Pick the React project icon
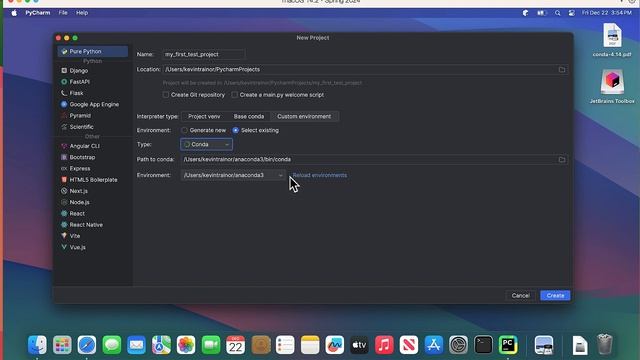This screenshot has height=360, width=640. (64, 213)
